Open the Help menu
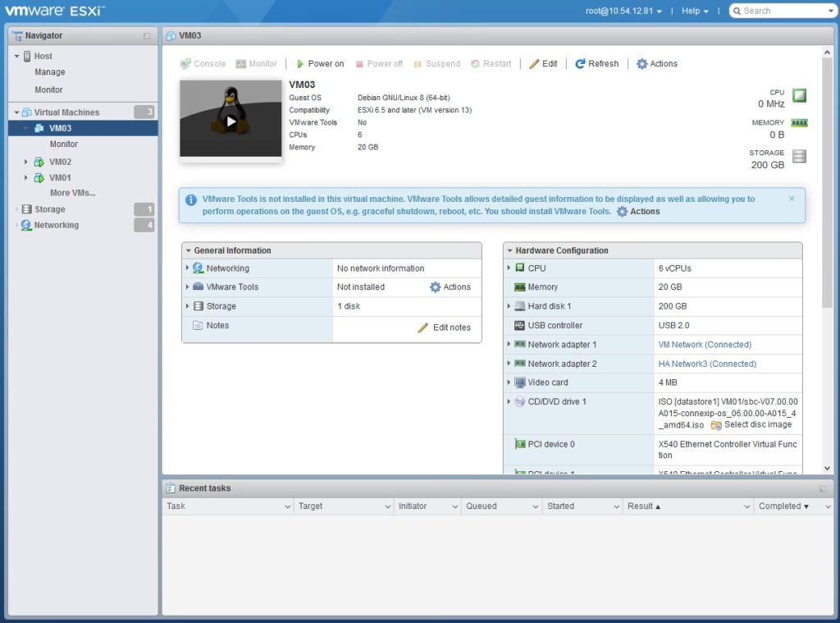This screenshot has width=840, height=623. pos(695,11)
